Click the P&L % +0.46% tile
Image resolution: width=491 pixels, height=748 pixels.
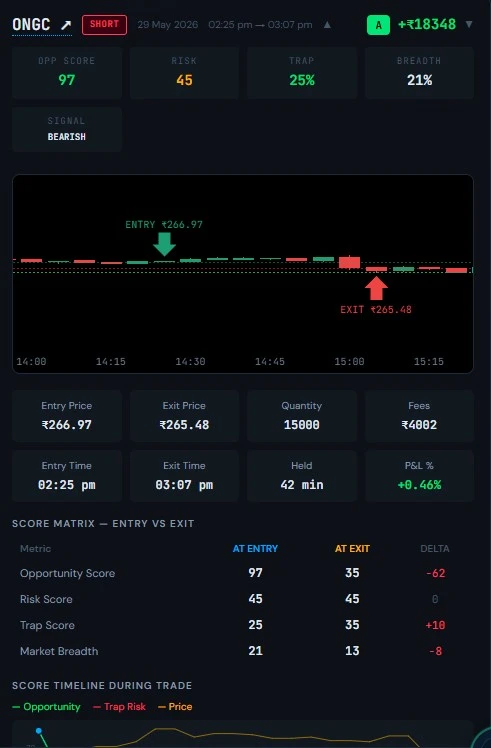tap(419, 476)
